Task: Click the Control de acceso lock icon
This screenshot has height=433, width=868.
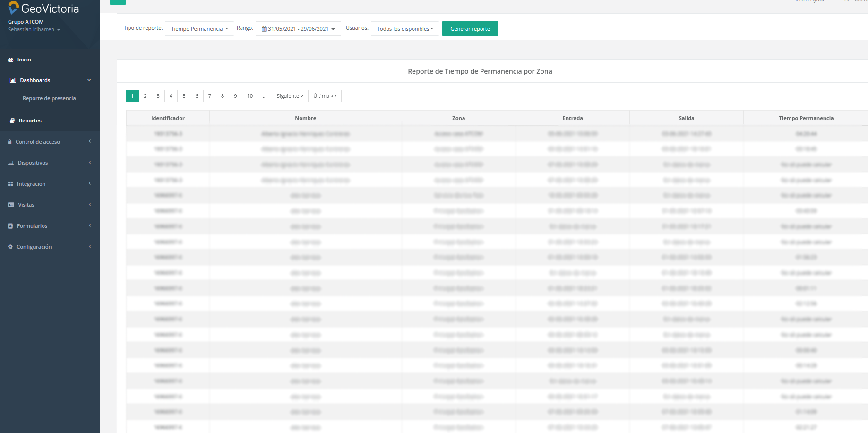Action: tap(10, 142)
